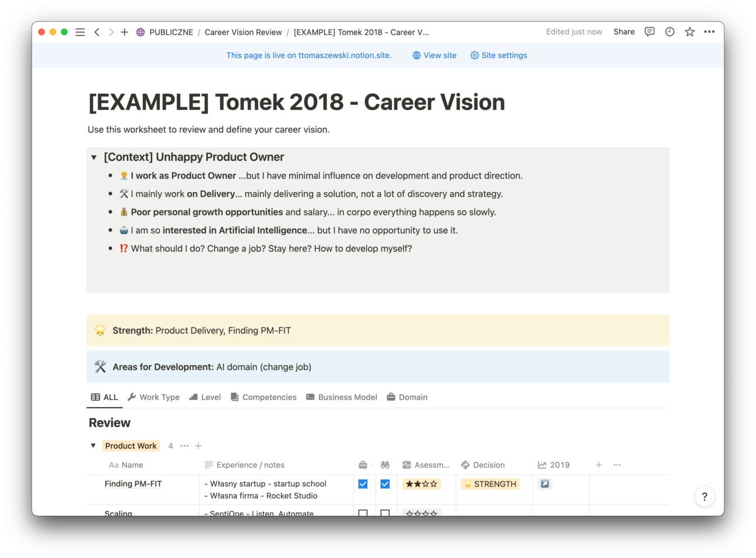The height and width of the screenshot is (558, 756).
Task: Click the star rating for Finding PM-FIT
Action: tap(421, 484)
